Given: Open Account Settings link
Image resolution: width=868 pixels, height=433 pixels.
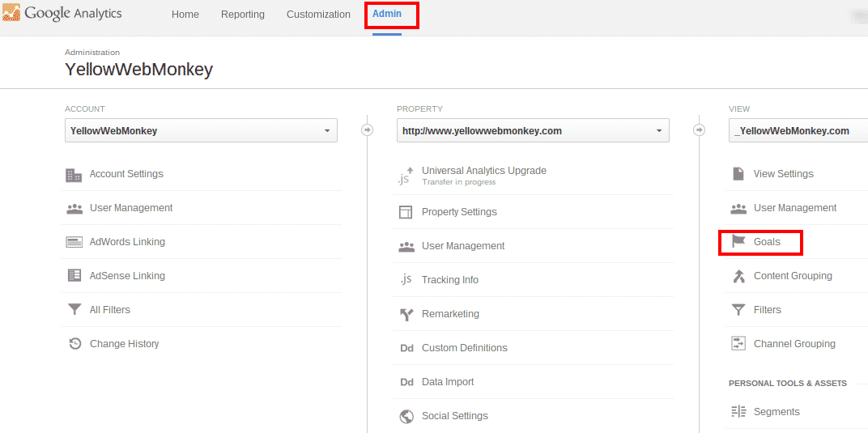Looking at the screenshot, I should click(x=126, y=174).
